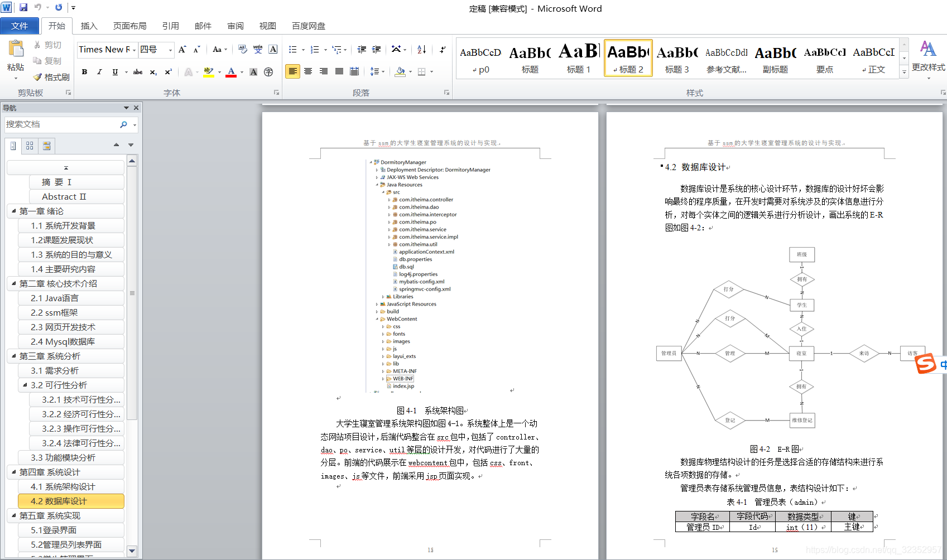Open the highlight color dropdown arrow
947x560 pixels.
click(219, 72)
